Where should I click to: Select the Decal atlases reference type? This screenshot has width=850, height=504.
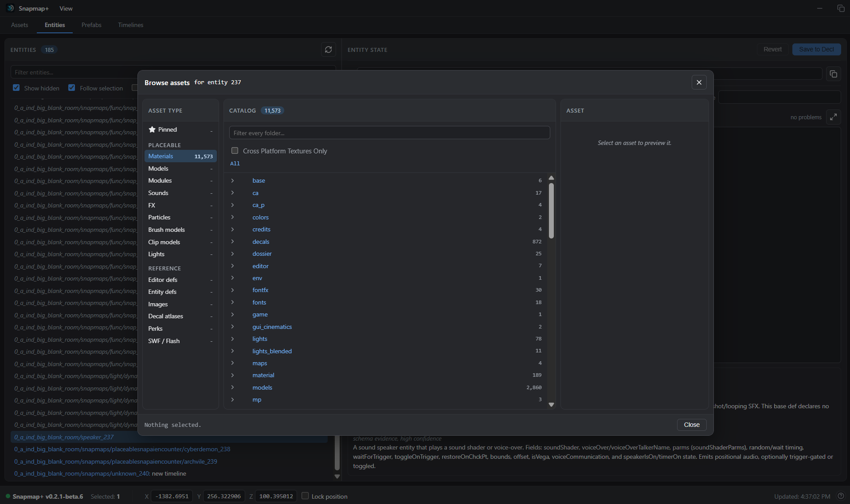[180, 316]
